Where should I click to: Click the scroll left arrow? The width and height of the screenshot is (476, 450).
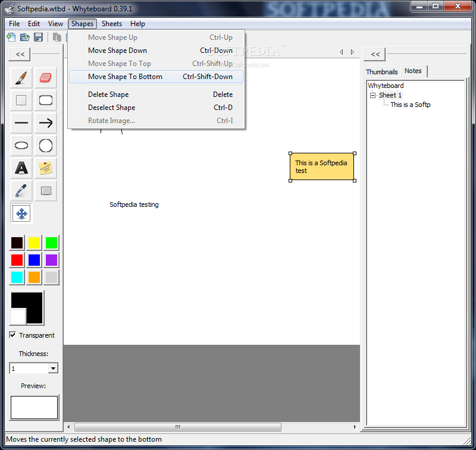coord(68,427)
